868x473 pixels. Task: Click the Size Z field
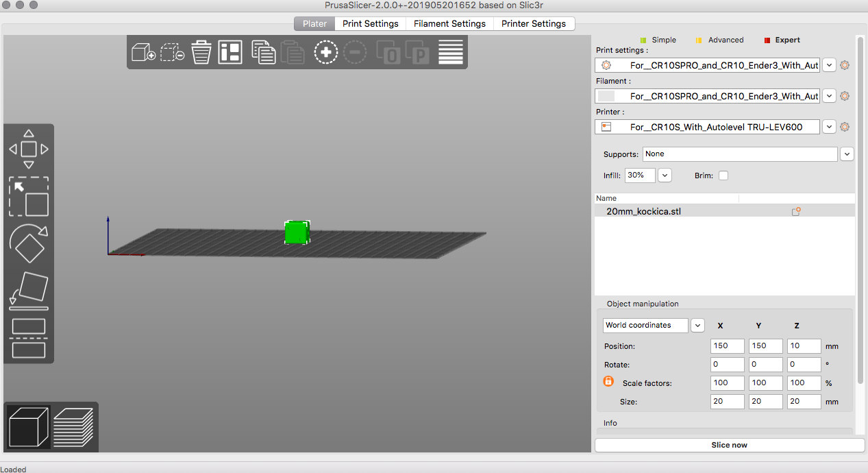click(804, 402)
